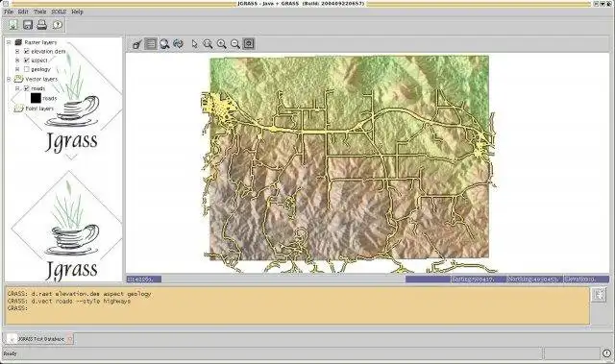Viewport: 615px width, 364px height.
Task: Open the SOILS menu
Action: point(59,12)
